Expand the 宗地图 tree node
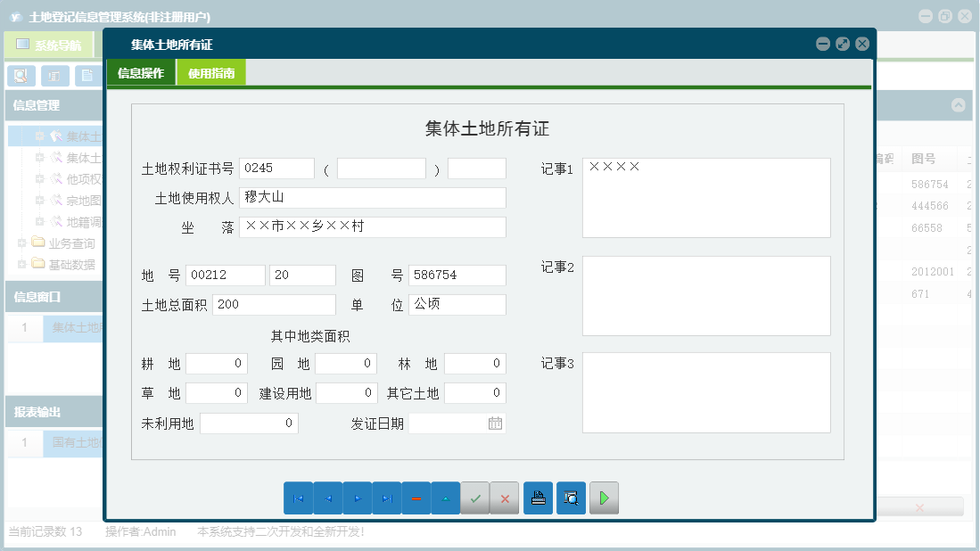 [39, 200]
